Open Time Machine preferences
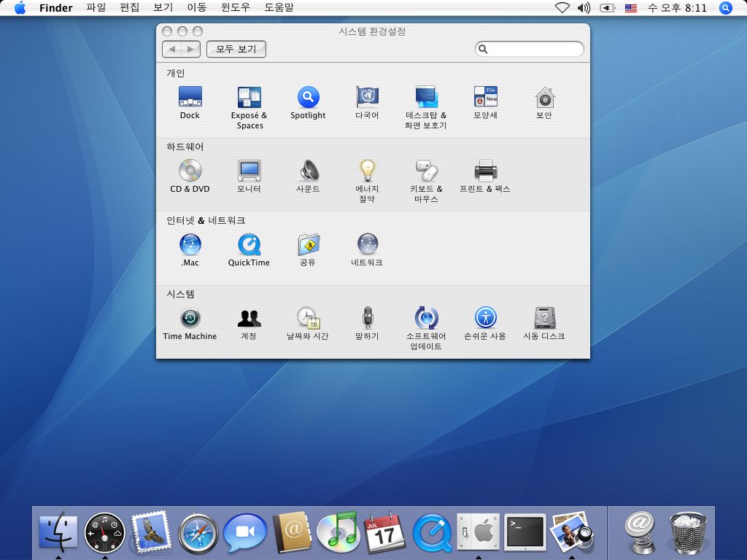The height and width of the screenshot is (560, 747). point(190,319)
